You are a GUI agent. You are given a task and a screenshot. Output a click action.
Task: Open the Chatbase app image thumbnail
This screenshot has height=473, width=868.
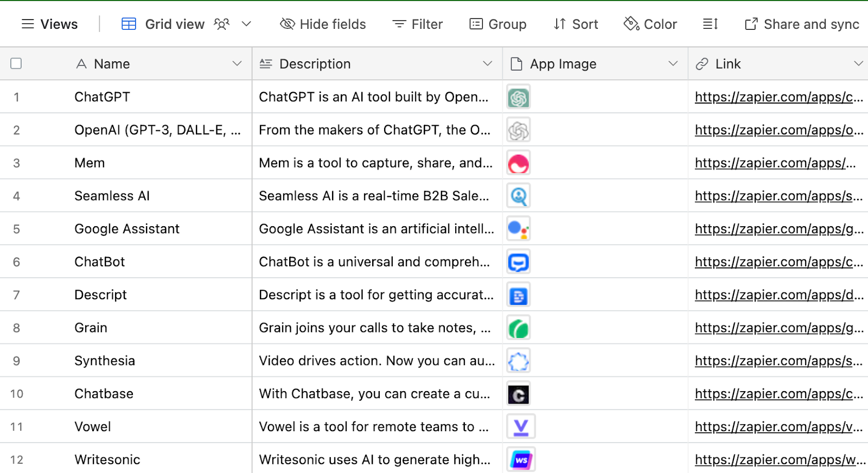[x=519, y=394]
